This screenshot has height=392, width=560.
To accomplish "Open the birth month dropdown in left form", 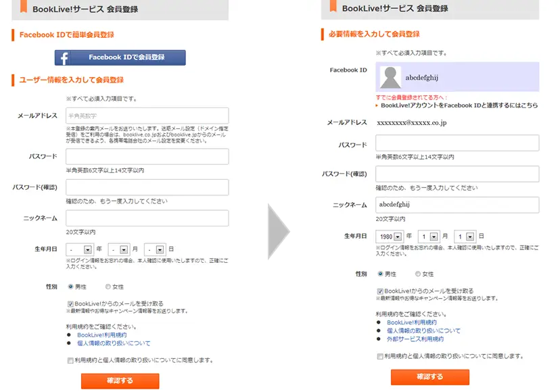I will (x=119, y=249).
